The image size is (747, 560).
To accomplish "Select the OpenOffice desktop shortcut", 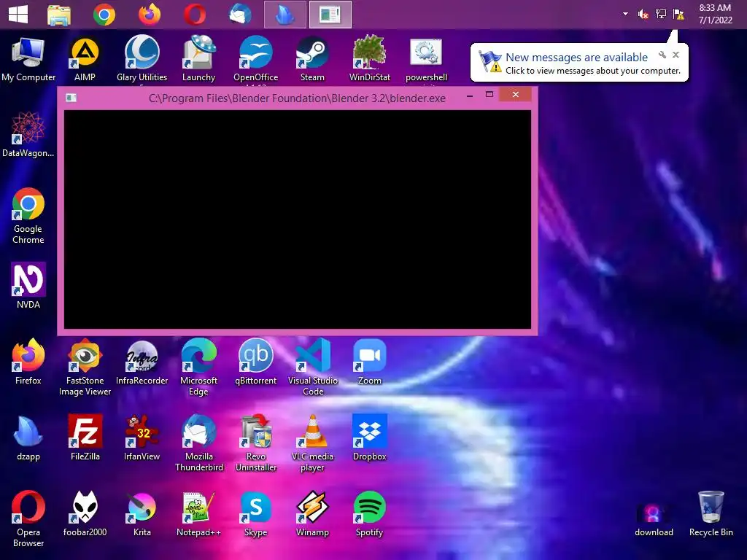I will [x=256, y=60].
